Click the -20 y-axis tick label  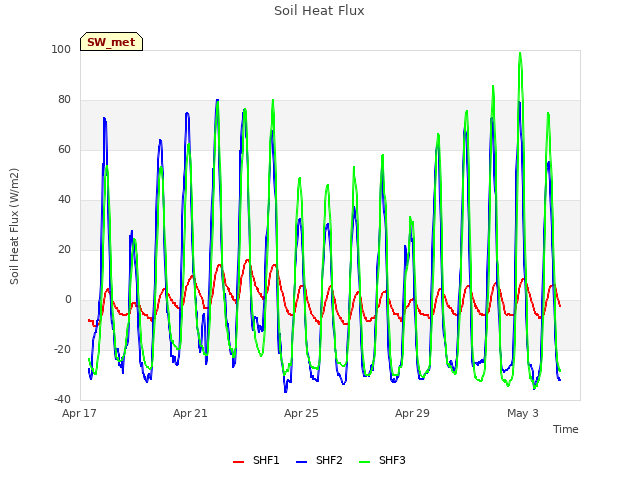tap(62, 350)
